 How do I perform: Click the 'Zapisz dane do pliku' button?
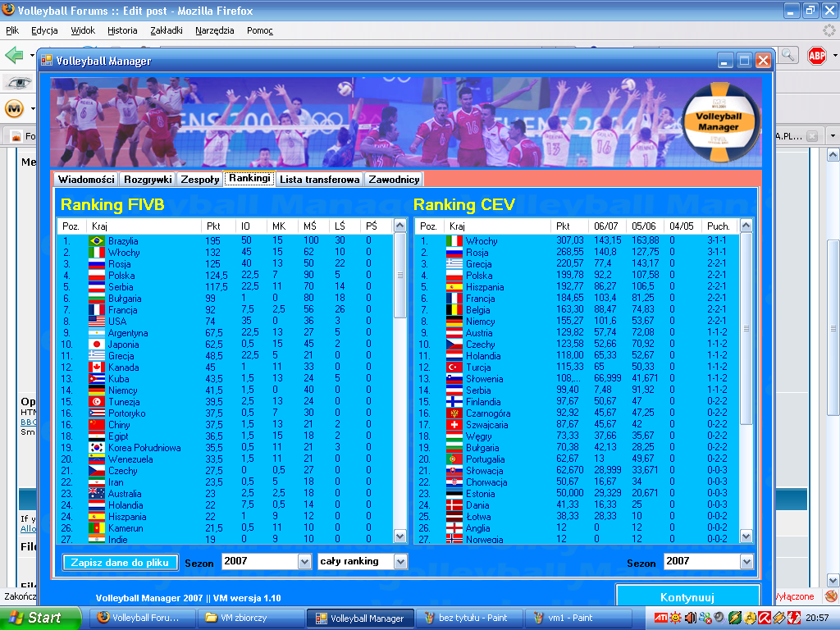120,563
